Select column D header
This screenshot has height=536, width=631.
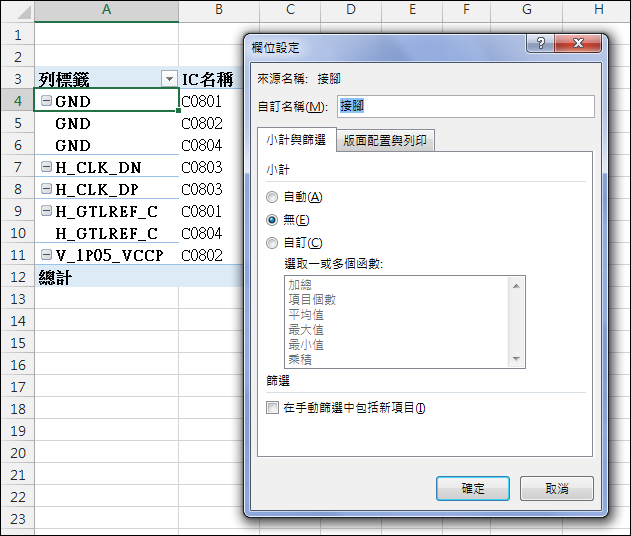tap(351, 9)
